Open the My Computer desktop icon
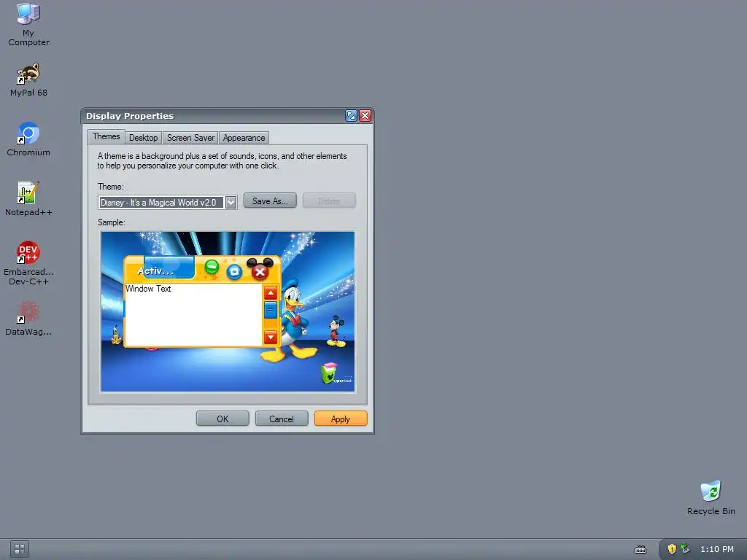This screenshot has height=560, width=747. pos(28,24)
